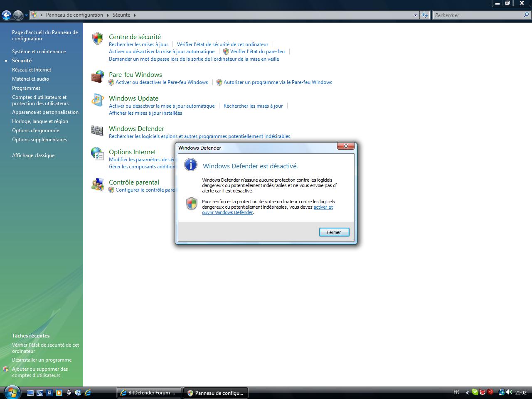Click Centre de sécurité heading
The image size is (532, 399).
[135, 37]
